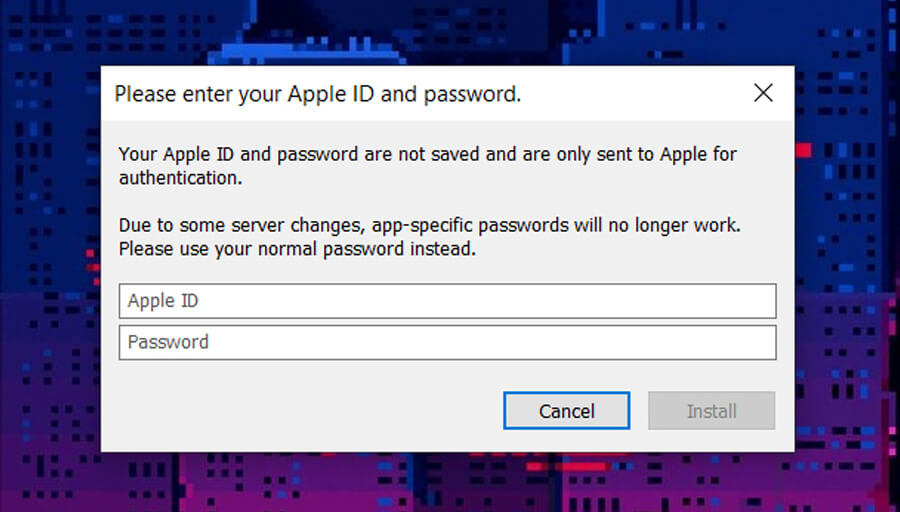Click the dialog title "Please enter your Apple ID"
Viewport: 900px width, 512px height.
point(317,95)
